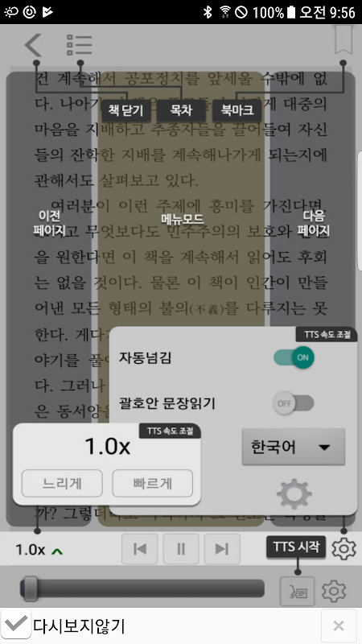Click the 느리게 slower speed button

(62, 484)
